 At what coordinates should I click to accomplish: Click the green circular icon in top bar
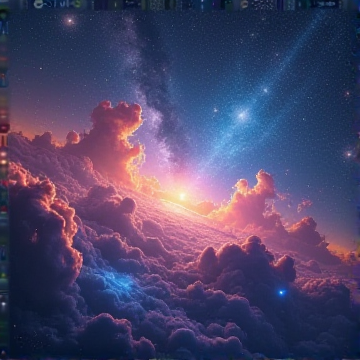[x=77, y=4]
